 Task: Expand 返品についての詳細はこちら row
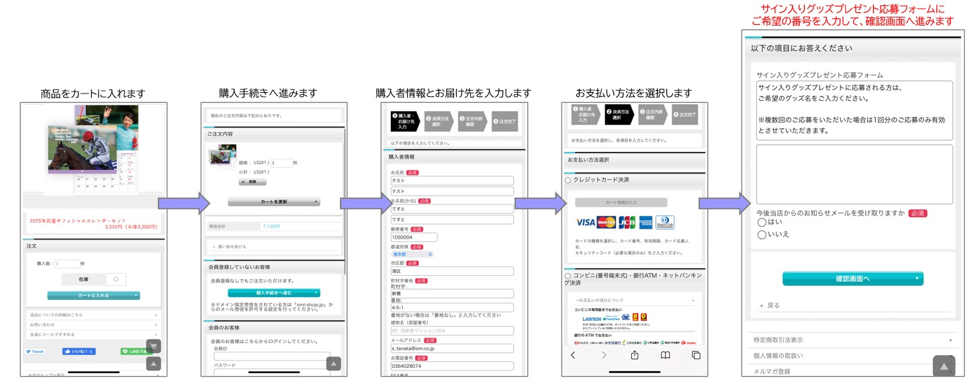click(x=93, y=314)
